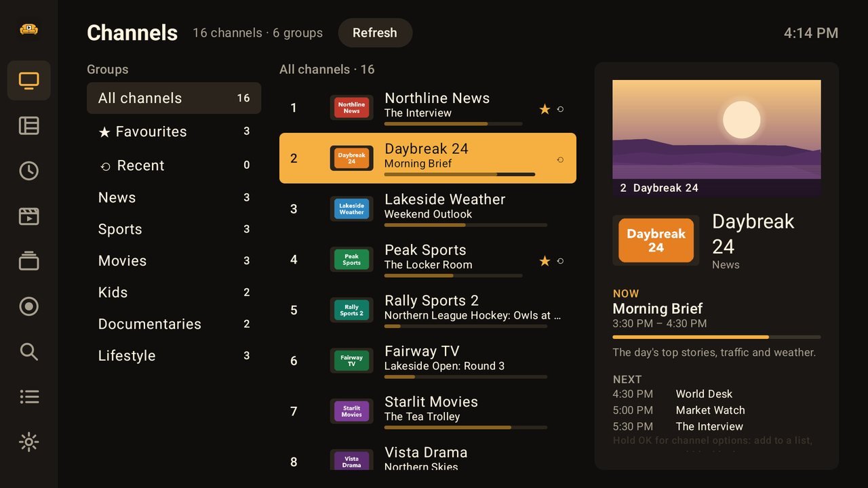Click the Lakeside Weather channel logo
Image resolution: width=868 pixels, height=488 pixels.
pyautogui.click(x=351, y=209)
